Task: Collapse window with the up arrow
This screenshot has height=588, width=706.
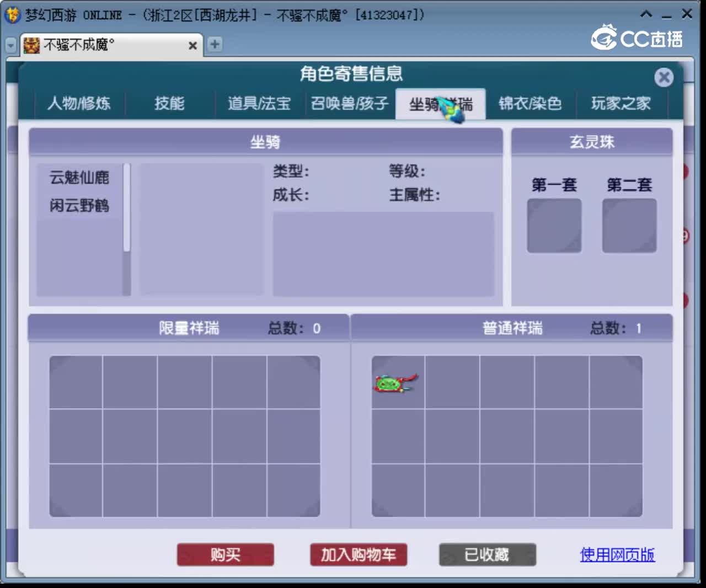Action: pos(646,14)
